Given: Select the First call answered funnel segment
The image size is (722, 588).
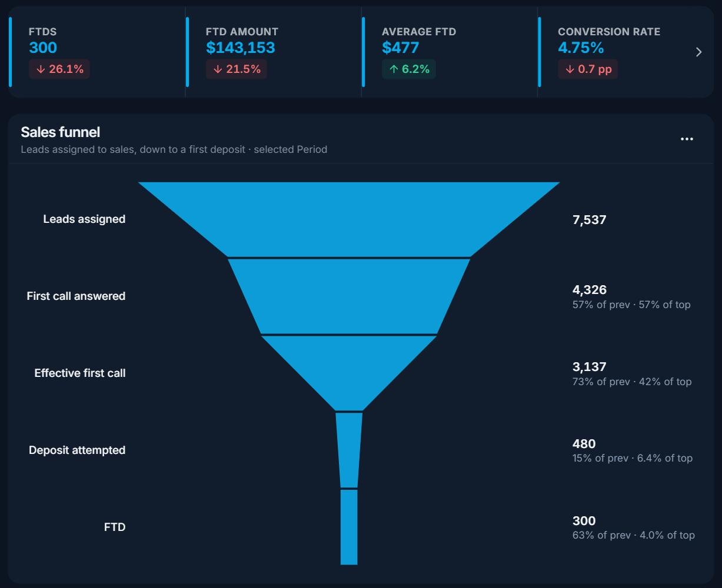Looking at the screenshot, I should click(x=349, y=296).
